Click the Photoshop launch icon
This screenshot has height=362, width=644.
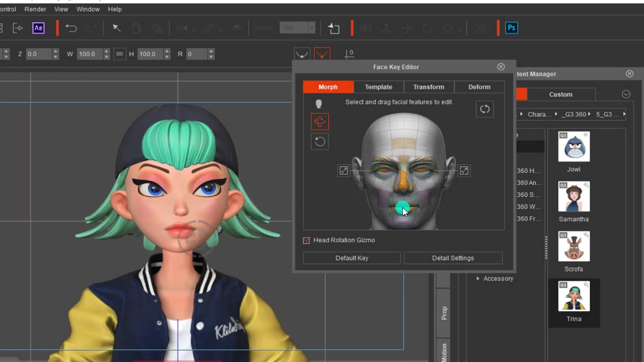(x=511, y=28)
